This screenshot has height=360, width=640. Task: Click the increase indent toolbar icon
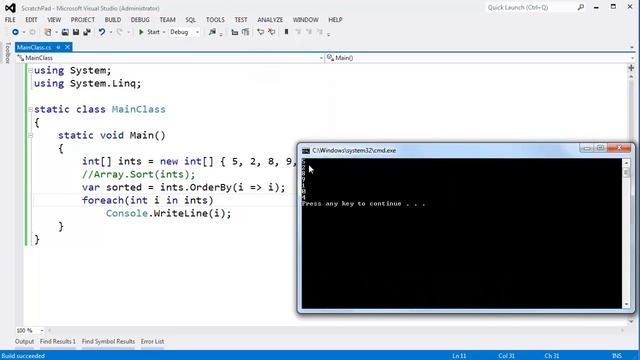245,32
